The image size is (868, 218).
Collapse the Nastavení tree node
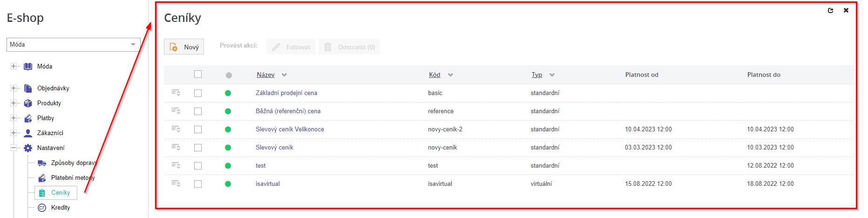[x=14, y=148]
